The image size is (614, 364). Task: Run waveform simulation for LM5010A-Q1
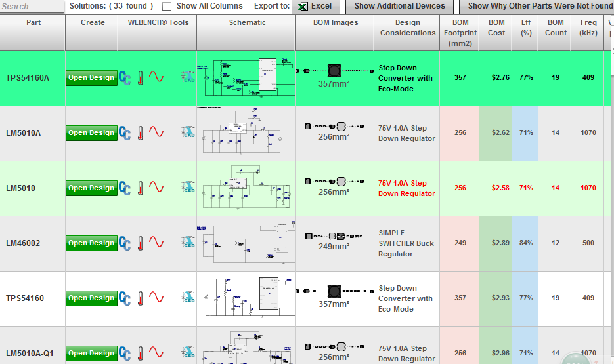(x=156, y=352)
